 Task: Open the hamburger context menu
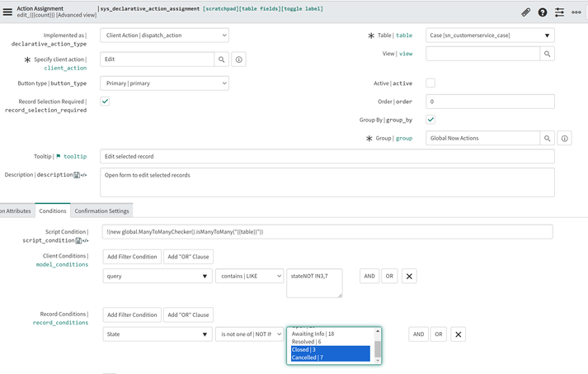[x=7, y=12]
